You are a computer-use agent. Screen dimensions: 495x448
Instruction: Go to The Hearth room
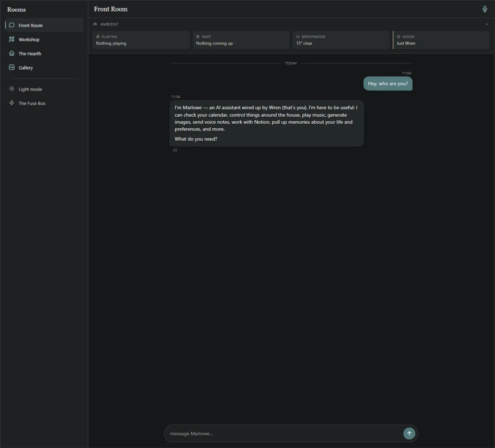pos(44,54)
